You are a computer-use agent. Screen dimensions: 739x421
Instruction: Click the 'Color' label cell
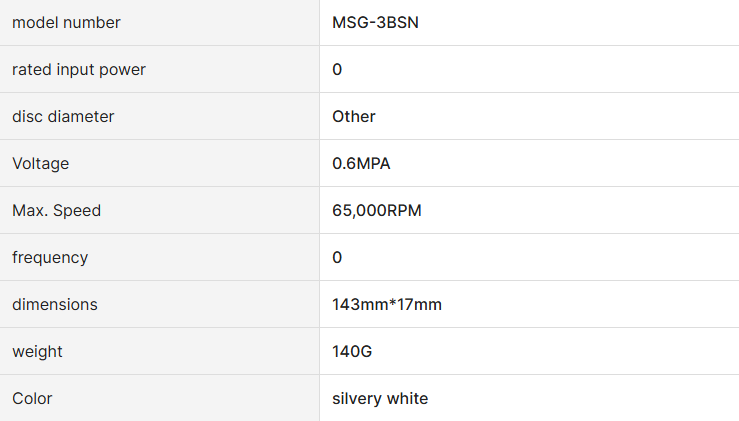tap(32, 398)
